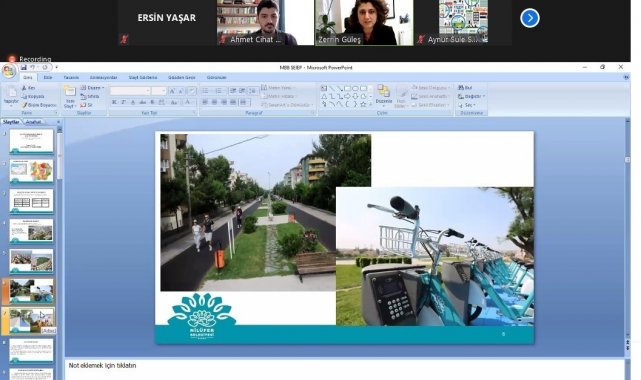Toggle text shadow

coord(152,102)
